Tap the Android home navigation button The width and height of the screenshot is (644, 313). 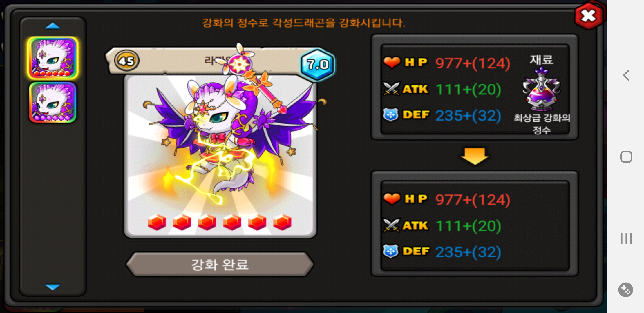(x=626, y=157)
